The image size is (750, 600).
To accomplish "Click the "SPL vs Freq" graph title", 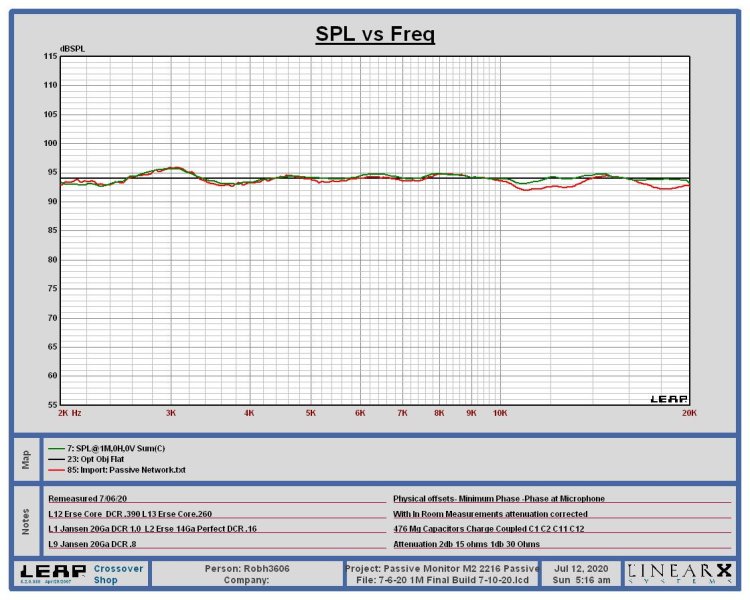I will pos(375,35).
